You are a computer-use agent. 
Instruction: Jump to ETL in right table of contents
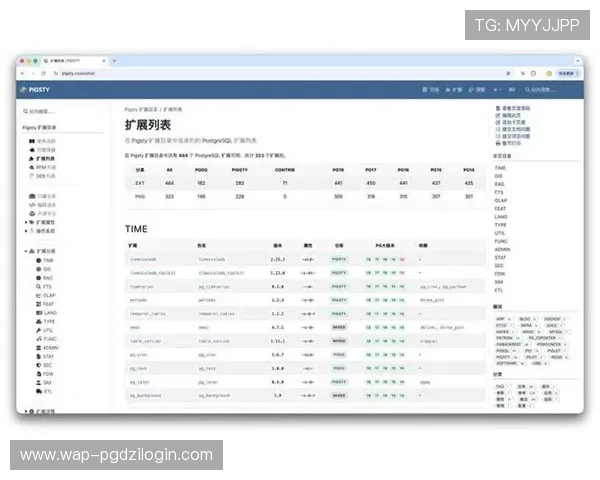499,290
